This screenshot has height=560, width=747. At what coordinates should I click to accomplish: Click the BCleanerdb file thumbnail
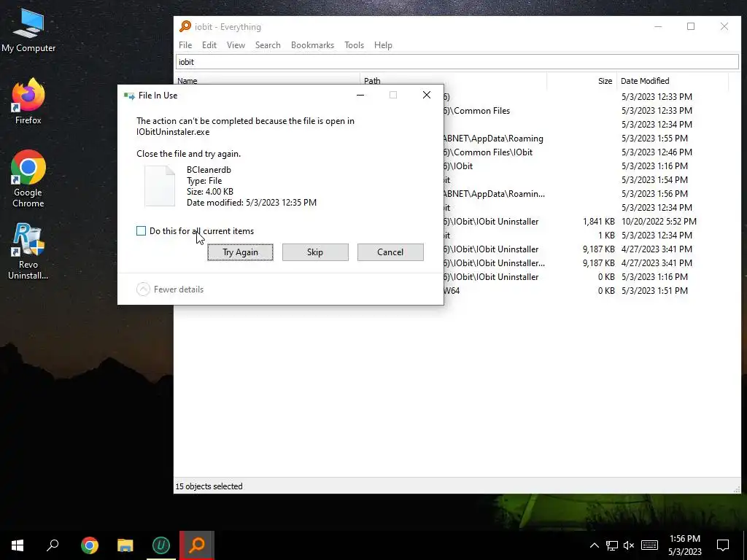point(160,186)
